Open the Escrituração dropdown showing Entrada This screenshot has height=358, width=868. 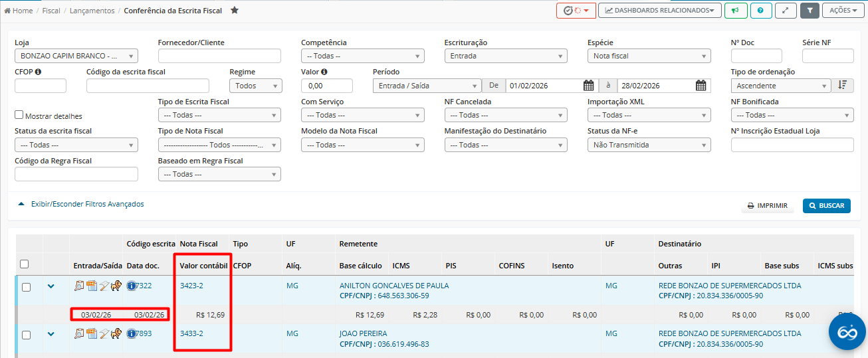point(505,56)
